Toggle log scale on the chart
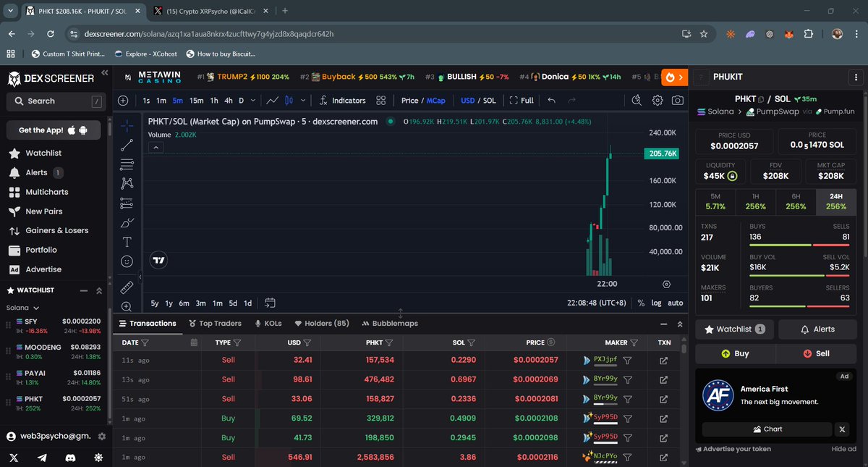This screenshot has width=868, height=467. (656, 303)
